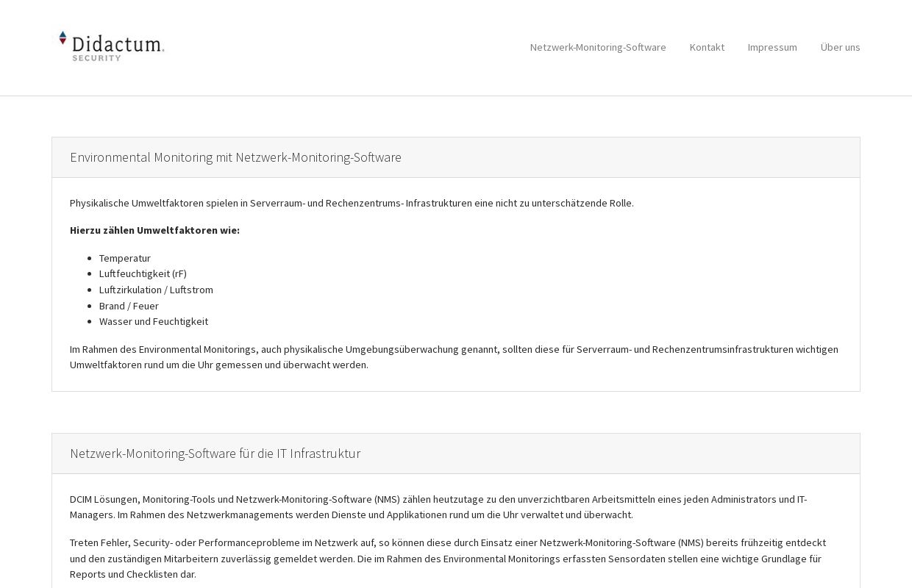Select the Brand / Feuer bullet point
This screenshot has width=912, height=588.
(x=129, y=306)
